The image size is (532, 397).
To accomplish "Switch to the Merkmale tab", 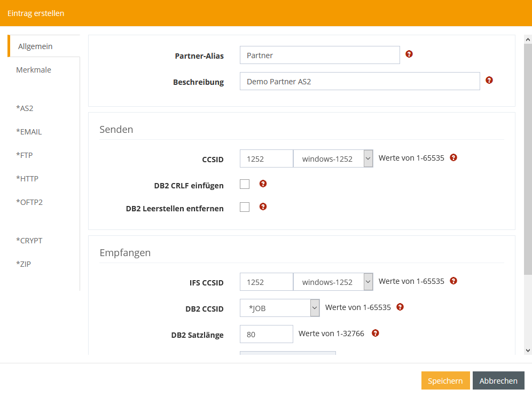I will (x=34, y=70).
